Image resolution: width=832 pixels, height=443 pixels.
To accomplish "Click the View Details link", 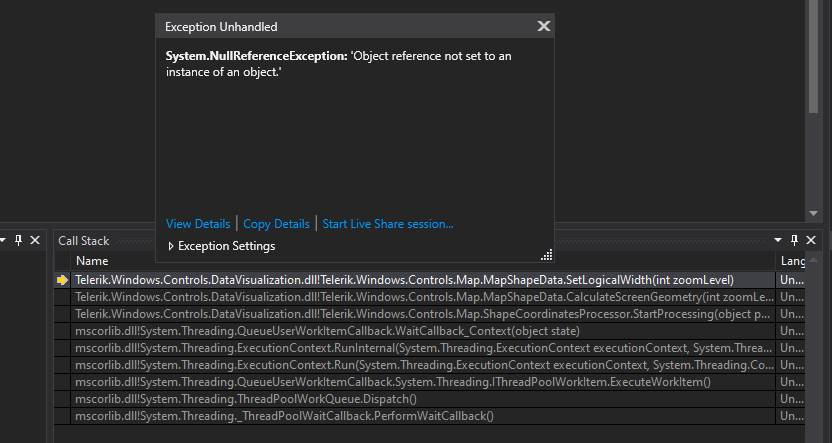I will pyautogui.click(x=198, y=224).
